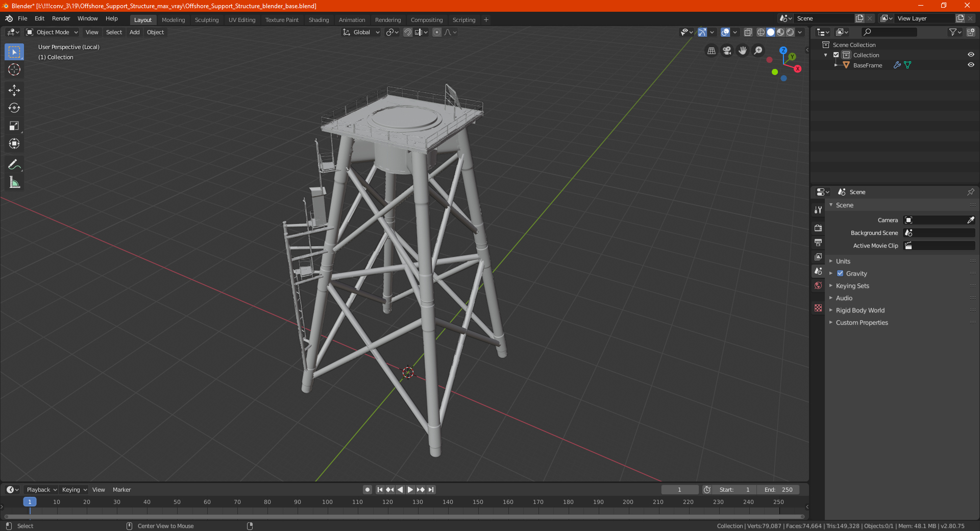Choose the Measure ruler tool
Viewport: 980px width, 531px height.
click(x=14, y=182)
